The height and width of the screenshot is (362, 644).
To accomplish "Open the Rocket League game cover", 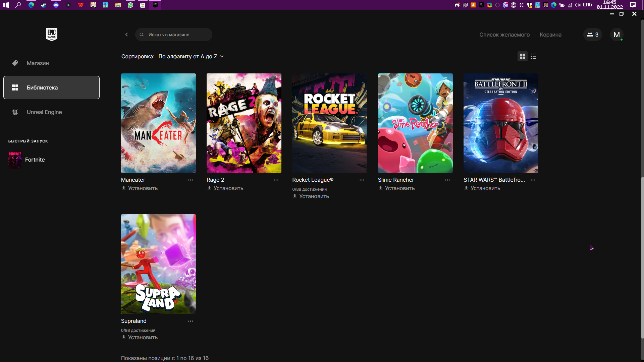I will (x=330, y=123).
